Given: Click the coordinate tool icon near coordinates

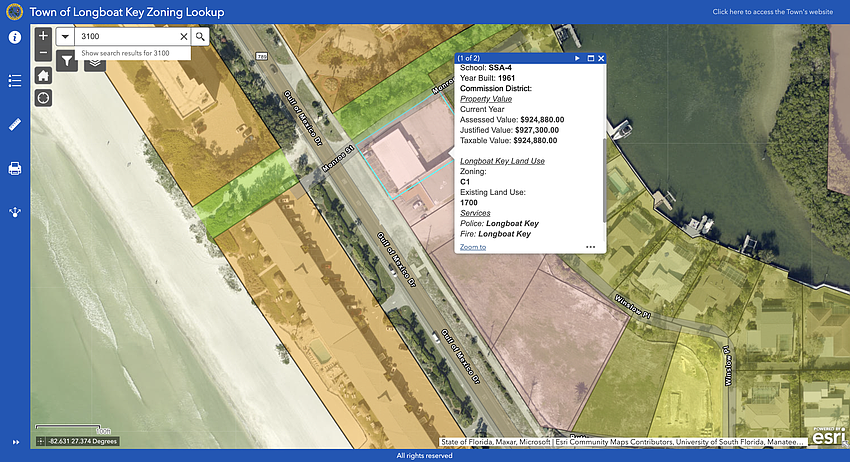Looking at the screenshot, I should 41,441.
